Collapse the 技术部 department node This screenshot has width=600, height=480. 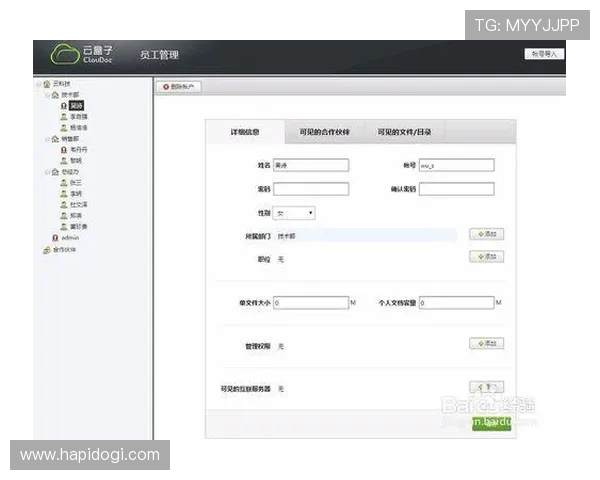point(47,95)
